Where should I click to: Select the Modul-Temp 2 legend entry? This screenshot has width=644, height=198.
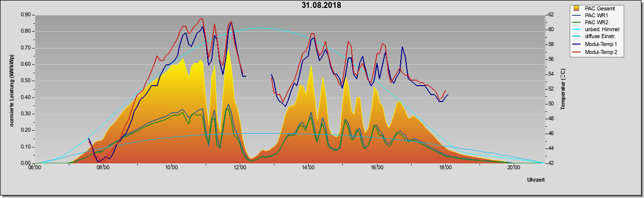click(x=595, y=51)
